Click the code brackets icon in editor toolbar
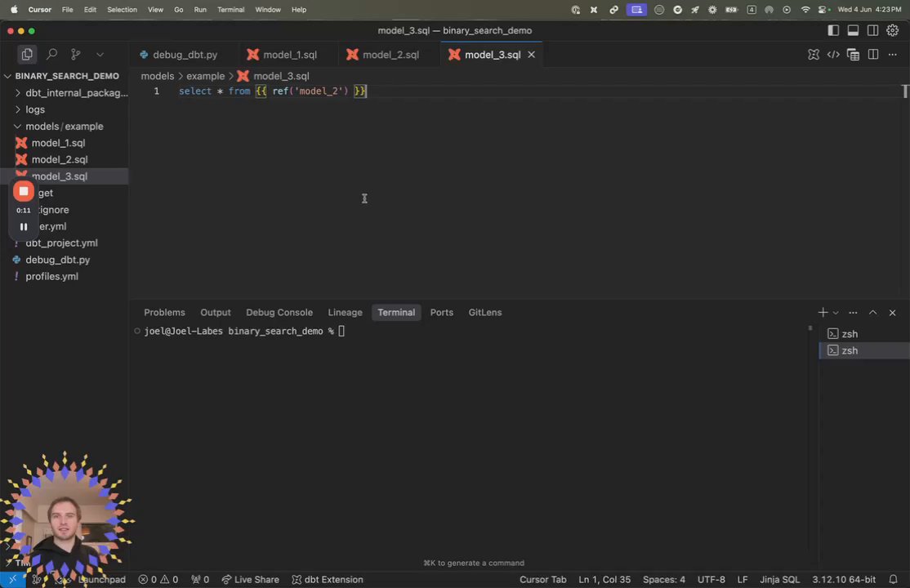 click(833, 54)
